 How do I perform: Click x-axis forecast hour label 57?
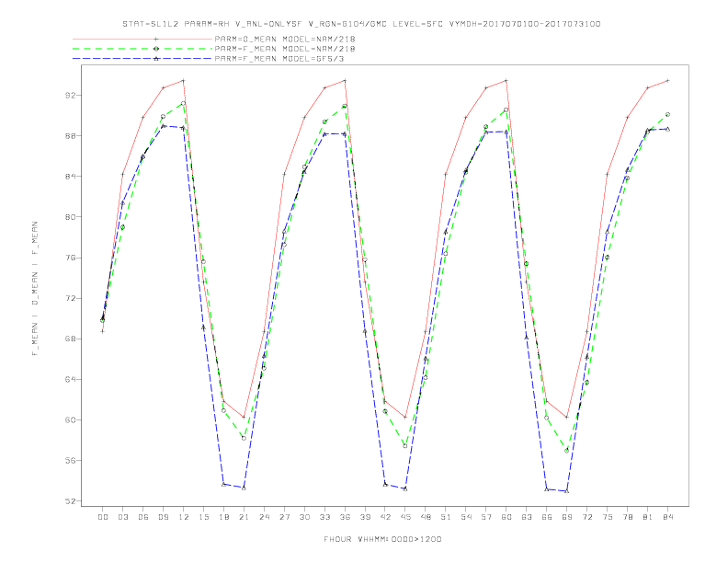point(486,517)
